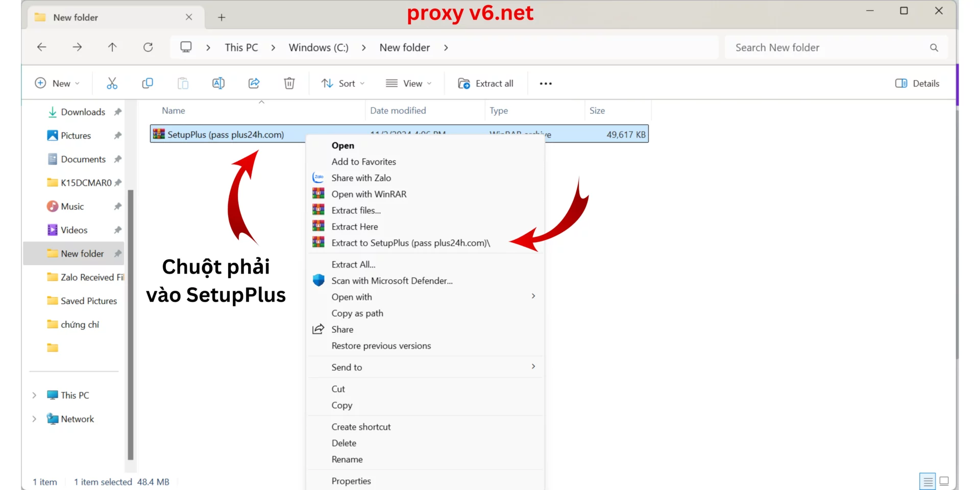Screen dimensions: 980x490
Task: Click the Extract all toolbar button
Action: point(486,83)
